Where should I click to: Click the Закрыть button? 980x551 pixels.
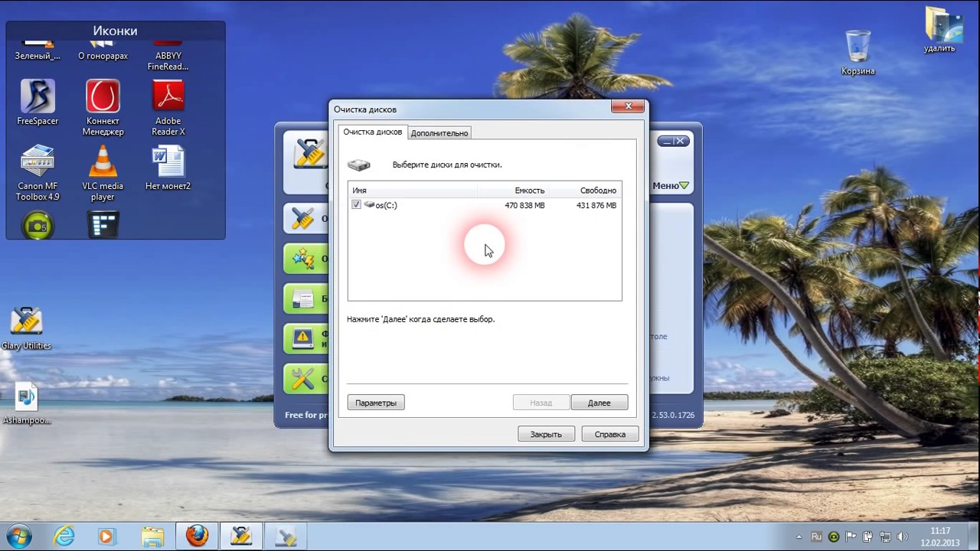(546, 434)
